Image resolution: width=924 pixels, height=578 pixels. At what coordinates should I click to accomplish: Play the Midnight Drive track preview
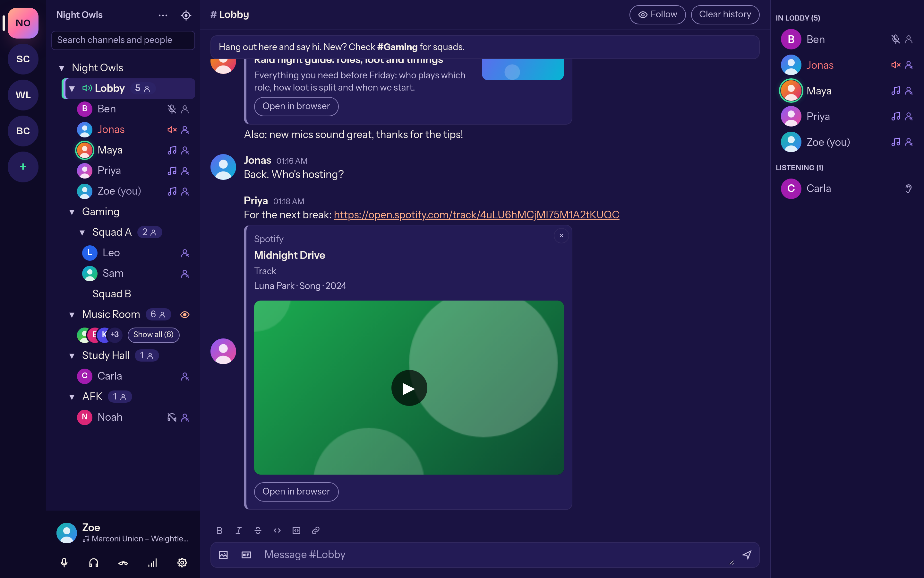pyautogui.click(x=409, y=388)
